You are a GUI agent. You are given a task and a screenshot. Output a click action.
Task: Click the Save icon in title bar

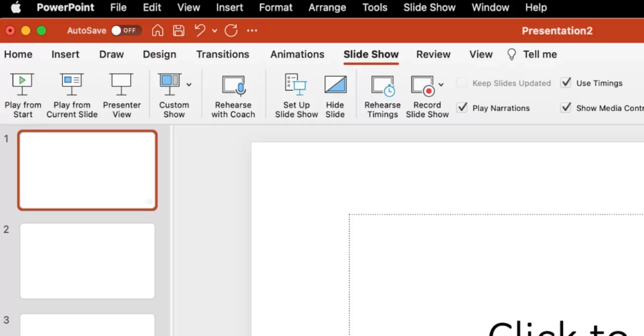point(178,30)
